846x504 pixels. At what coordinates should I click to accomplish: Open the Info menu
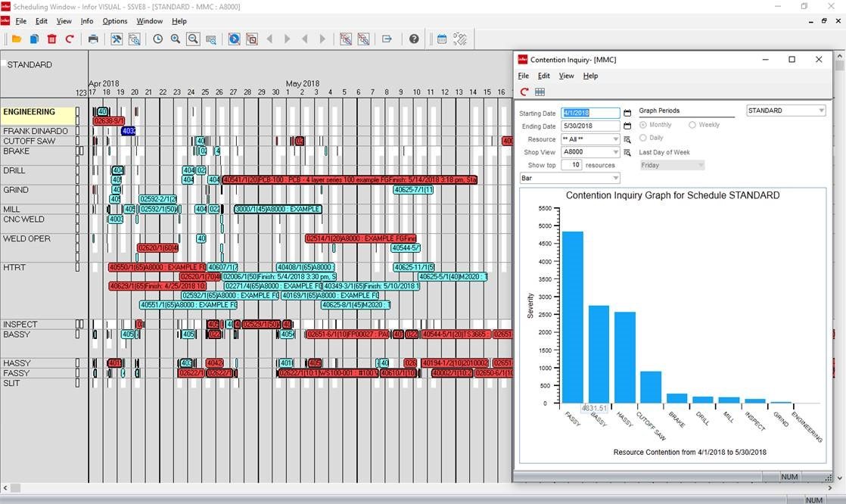pos(87,21)
